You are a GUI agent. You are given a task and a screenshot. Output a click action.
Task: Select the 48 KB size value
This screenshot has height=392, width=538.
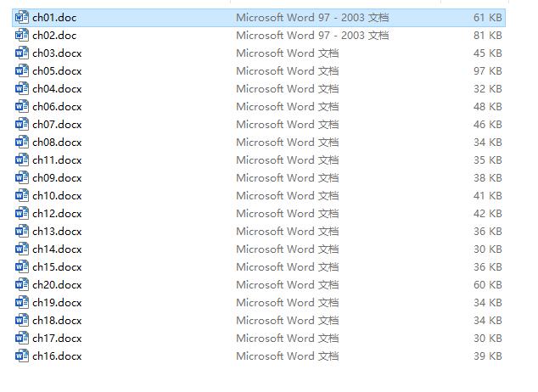(488, 107)
